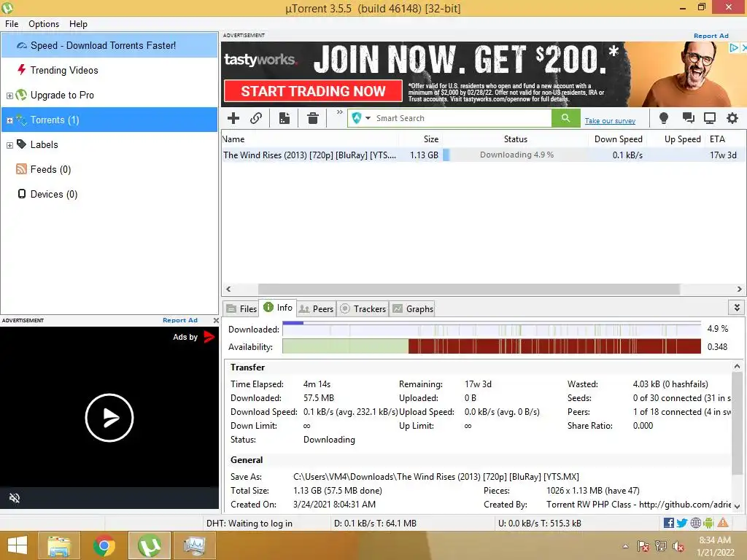Click the Add Torrent plus icon
747x560 pixels.
click(233, 118)
